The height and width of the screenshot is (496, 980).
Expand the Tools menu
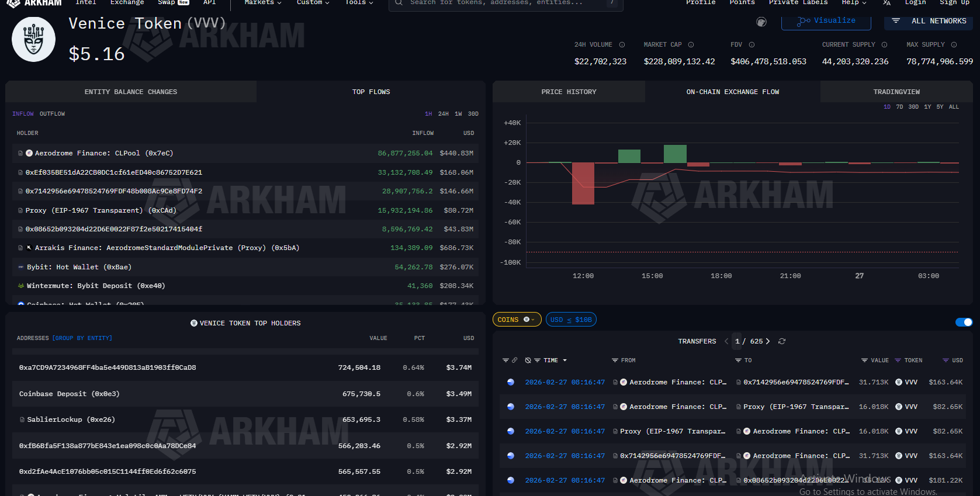pos(359,2)
